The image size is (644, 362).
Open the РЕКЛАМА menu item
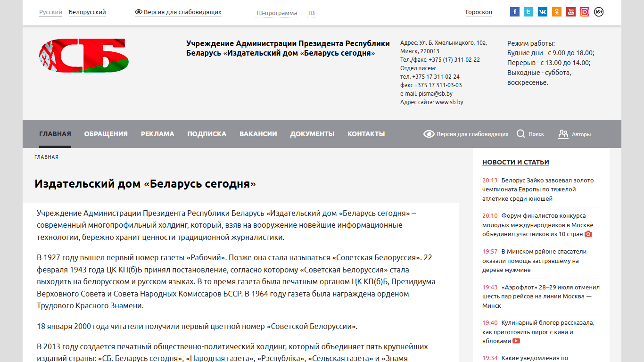pyautogui.click(x=157, y=134)
